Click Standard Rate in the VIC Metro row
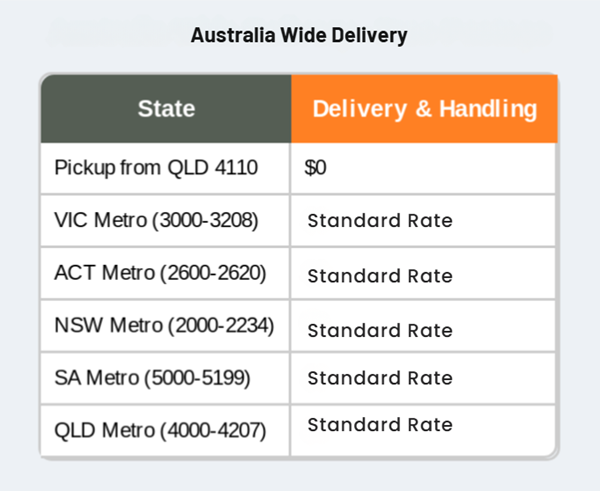The width and height of the screenshot is (600, 491). click(380, 221)
